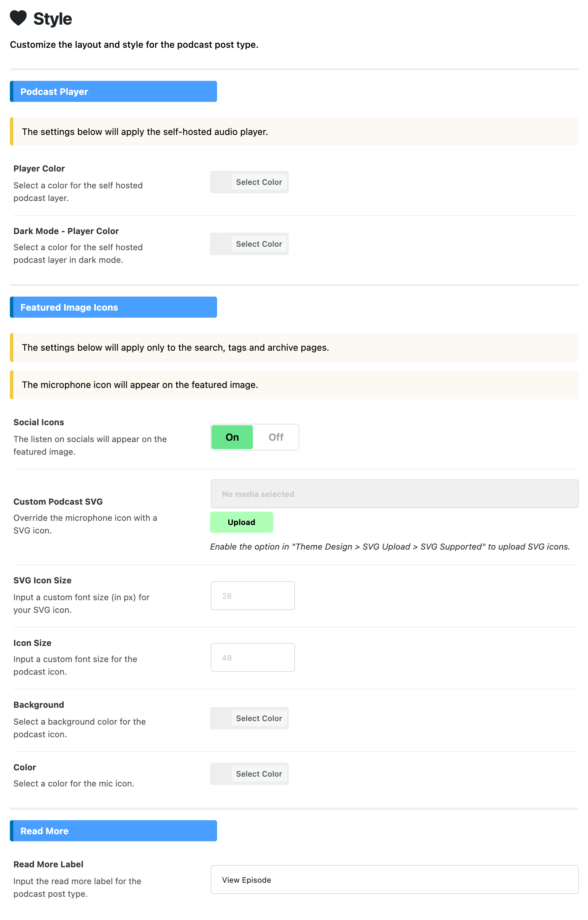Click 'Customize the layout and style' description

tap(134, 45)
